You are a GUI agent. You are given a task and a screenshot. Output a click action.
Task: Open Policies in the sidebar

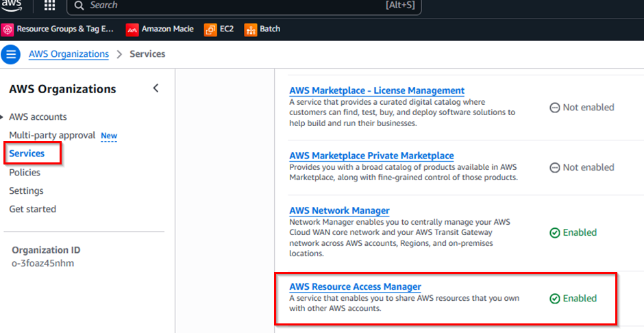[25, 173]
